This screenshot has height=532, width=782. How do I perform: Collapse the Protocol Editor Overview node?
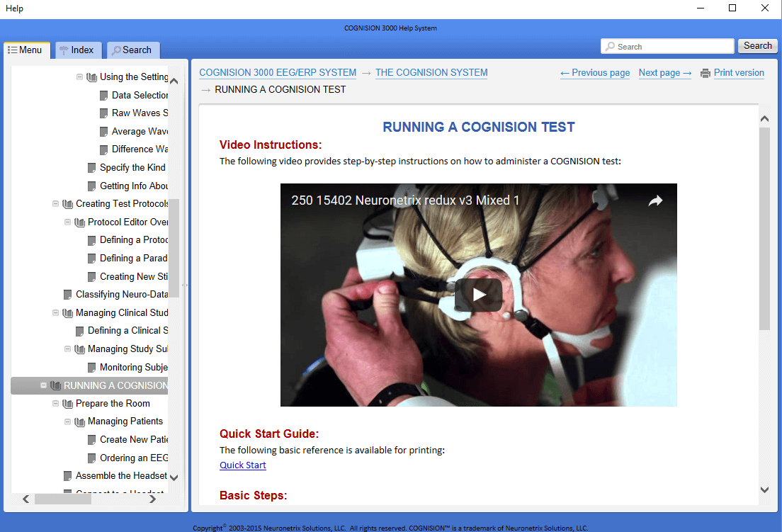(67, 222)
